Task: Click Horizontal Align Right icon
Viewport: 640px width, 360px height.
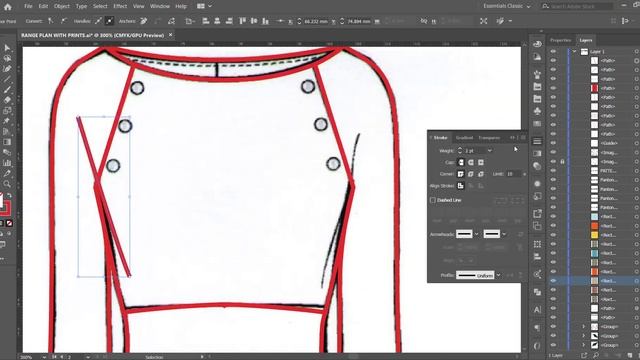Action: click(229, 21)
